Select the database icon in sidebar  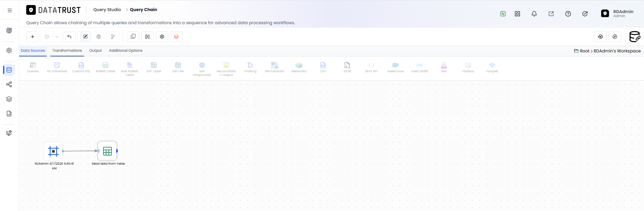(9, 70)
